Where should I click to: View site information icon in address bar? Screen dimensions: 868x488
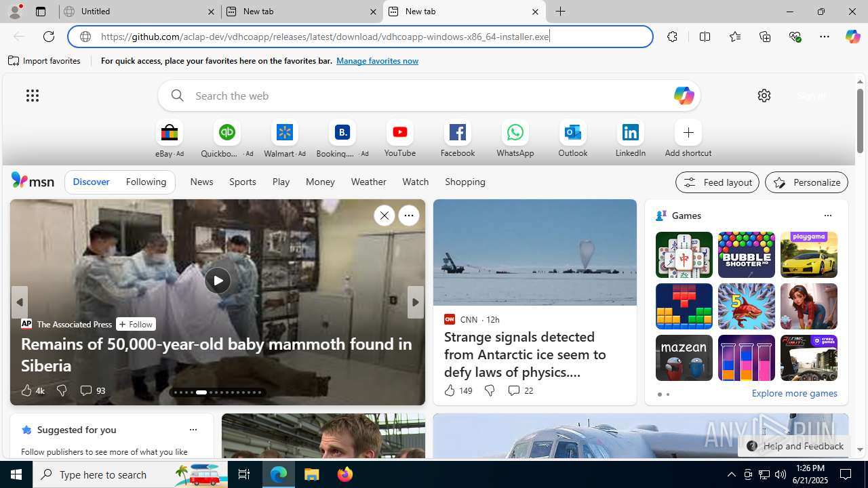pos(85,37)
